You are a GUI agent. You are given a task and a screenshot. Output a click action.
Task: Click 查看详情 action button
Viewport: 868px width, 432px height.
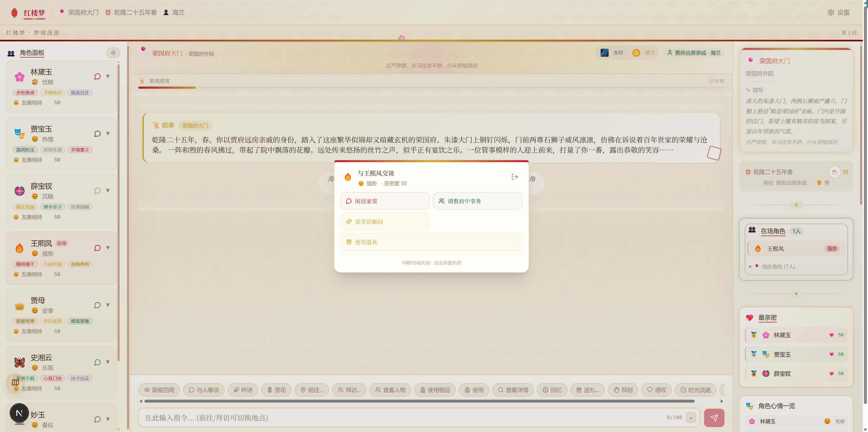pyautogui.click(x=513, y=390)
